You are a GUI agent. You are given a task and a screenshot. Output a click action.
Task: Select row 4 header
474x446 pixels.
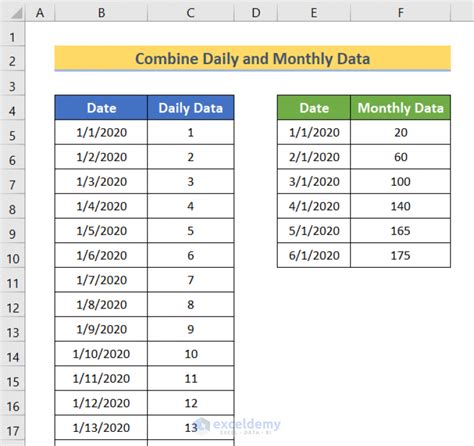tap(12, 108)
